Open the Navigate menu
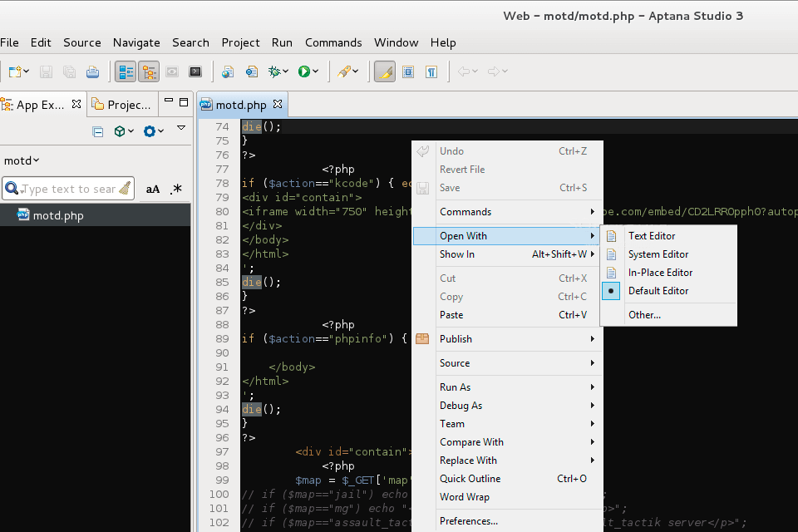The width and height of the screenshot is (798, 532). tap(136, 42)
